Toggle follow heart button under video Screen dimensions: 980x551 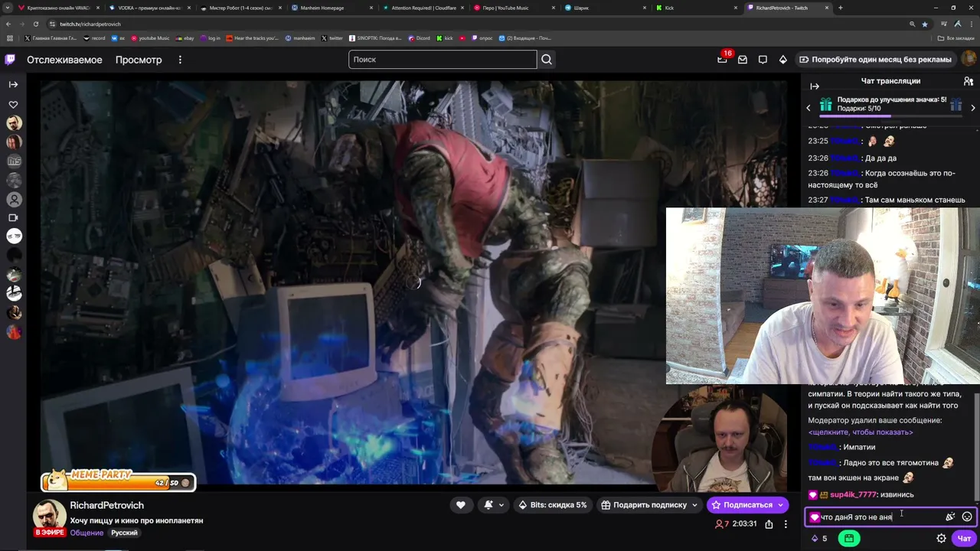point(460,505)
